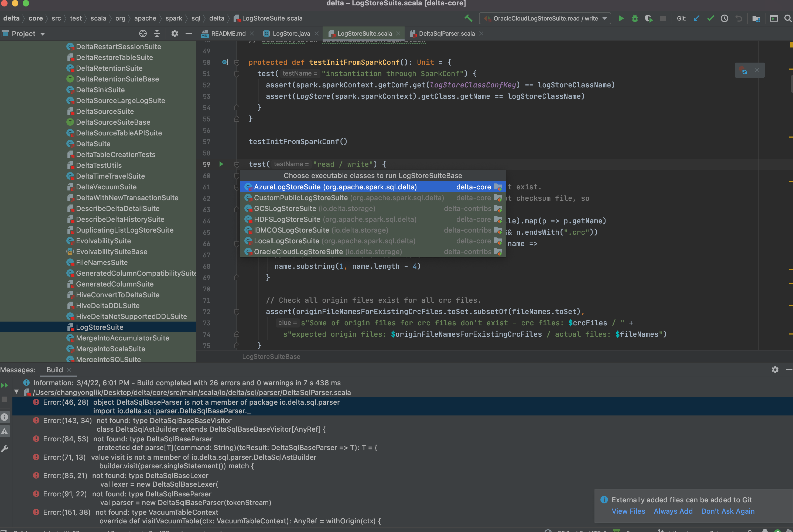This screenshot has width=793, height=532.
Task: Run OracleCloudLogStoreSuite with coverage shield icon
Action: click(649, 18)
